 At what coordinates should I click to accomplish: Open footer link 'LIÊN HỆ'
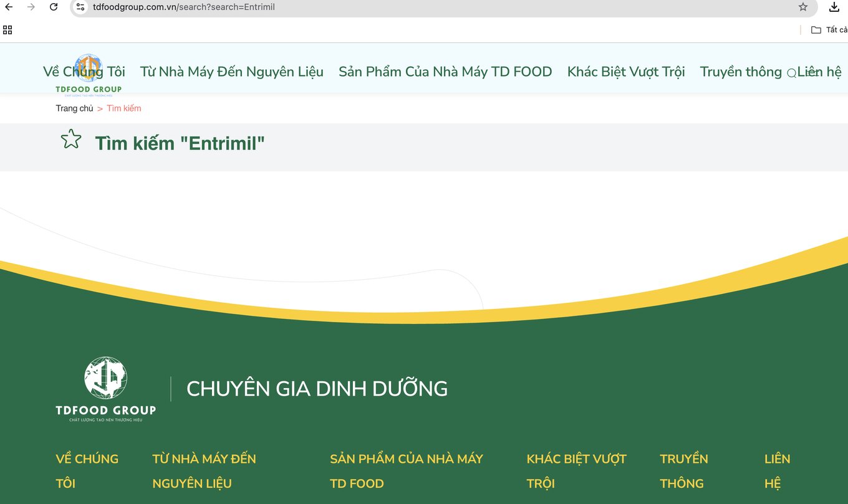point(777,471)
